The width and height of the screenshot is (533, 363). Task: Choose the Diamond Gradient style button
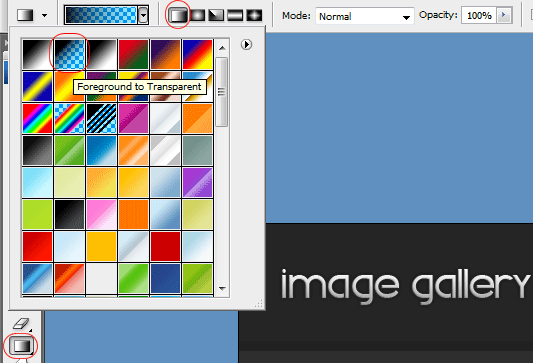pyautogui.click(x=254, y=15)
